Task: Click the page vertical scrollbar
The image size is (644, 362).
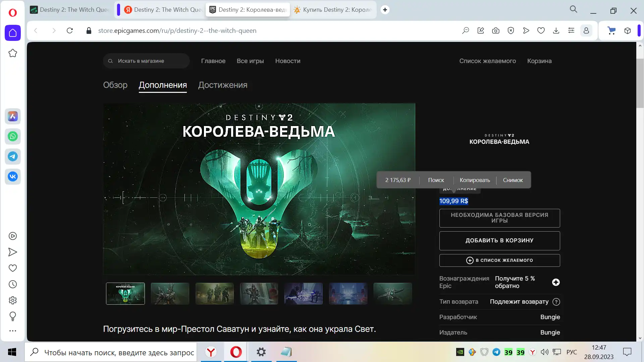Action: pos(640,84)
